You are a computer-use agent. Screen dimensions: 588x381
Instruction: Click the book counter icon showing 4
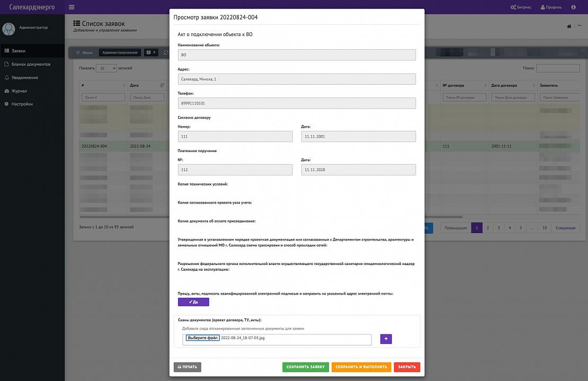point(151,52)
